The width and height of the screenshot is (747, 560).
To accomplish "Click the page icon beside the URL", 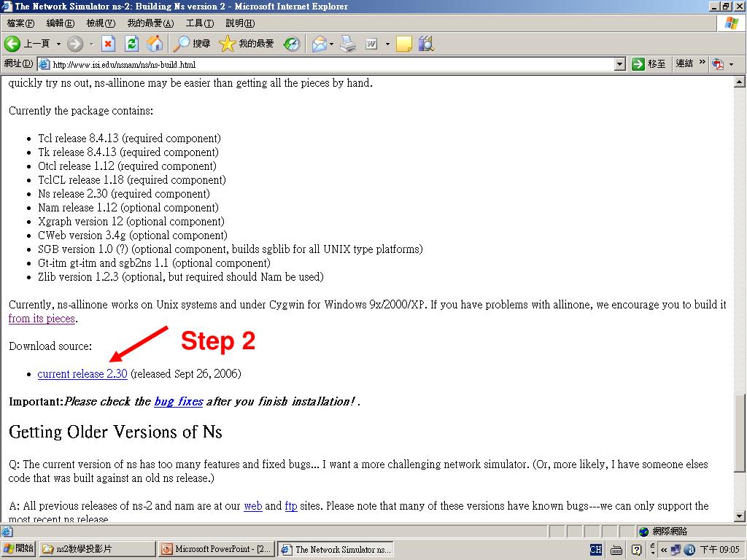I will (44, 64).
